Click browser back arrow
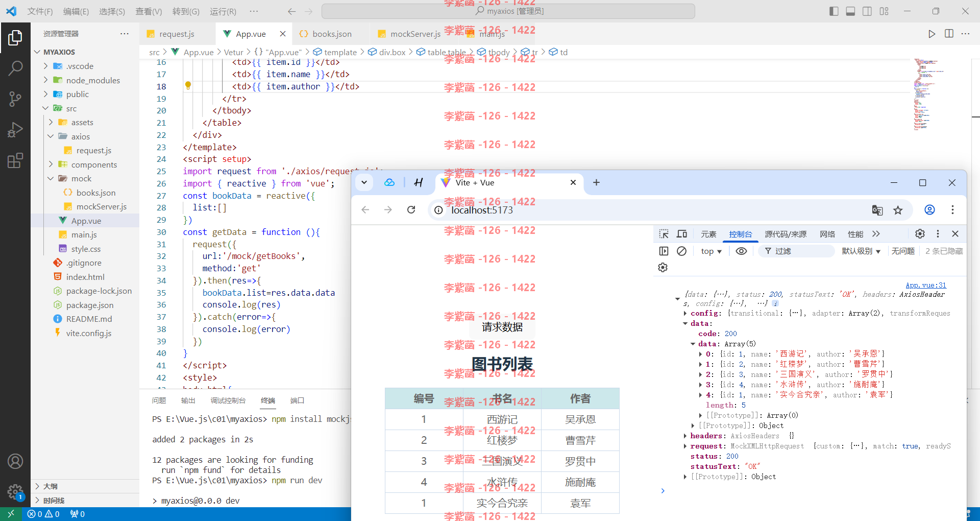The width and height of the screenshot is (980, 521). [365, 210]
